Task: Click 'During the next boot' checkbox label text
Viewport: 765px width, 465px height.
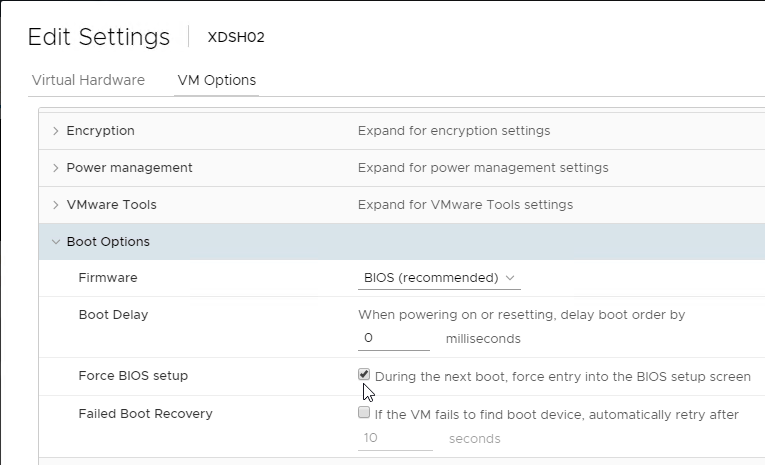Action: coord(563,377)
